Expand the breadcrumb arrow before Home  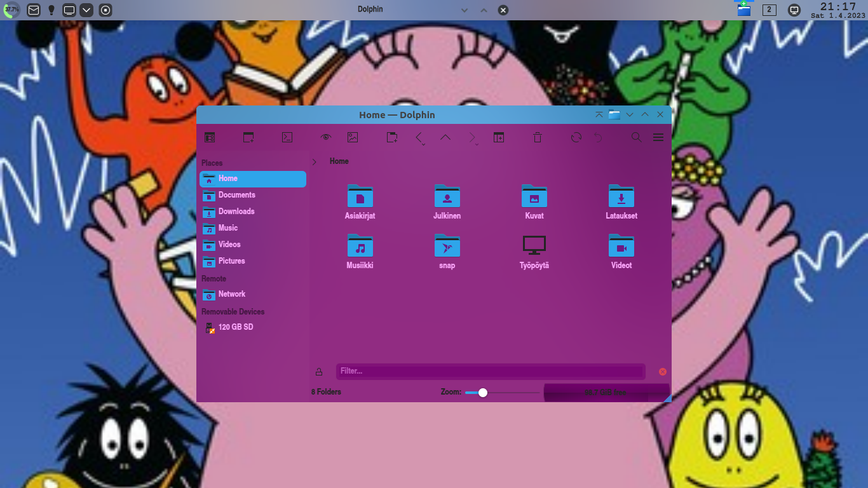pos(315,162)
